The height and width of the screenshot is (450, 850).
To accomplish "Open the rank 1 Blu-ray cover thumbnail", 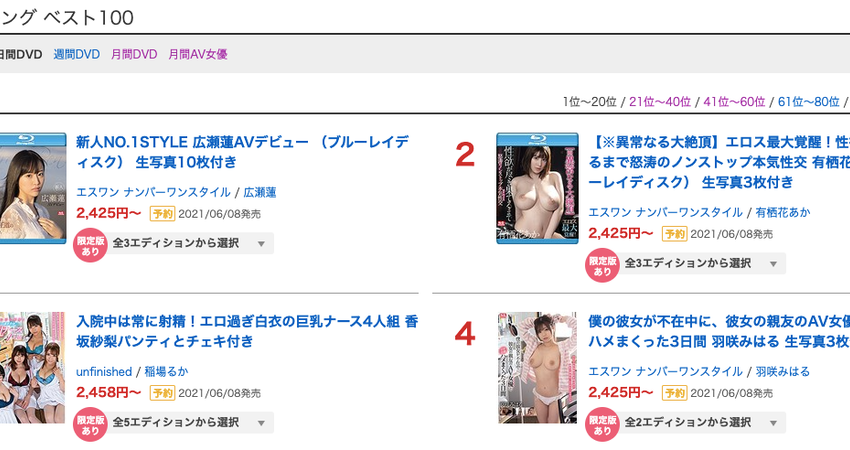I will click(33, 188).
